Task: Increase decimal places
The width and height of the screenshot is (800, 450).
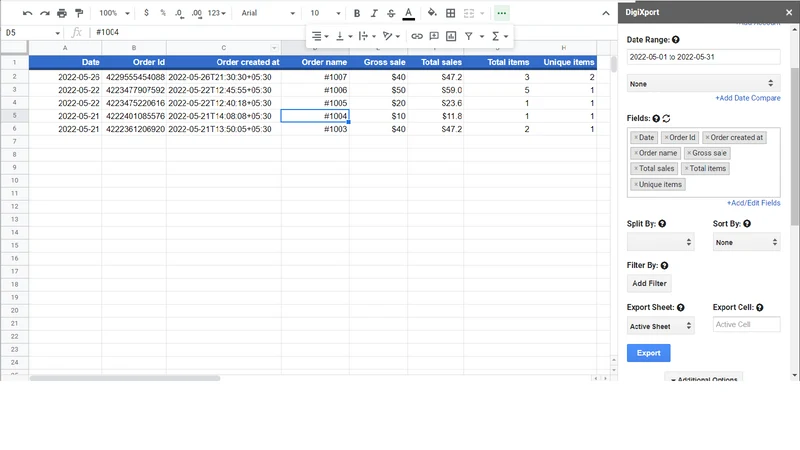Action: tap(196, 13)
